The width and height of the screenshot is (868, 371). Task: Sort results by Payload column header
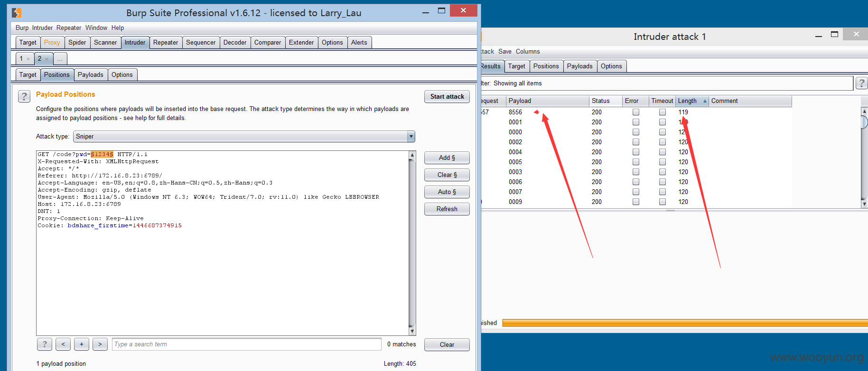548,101
